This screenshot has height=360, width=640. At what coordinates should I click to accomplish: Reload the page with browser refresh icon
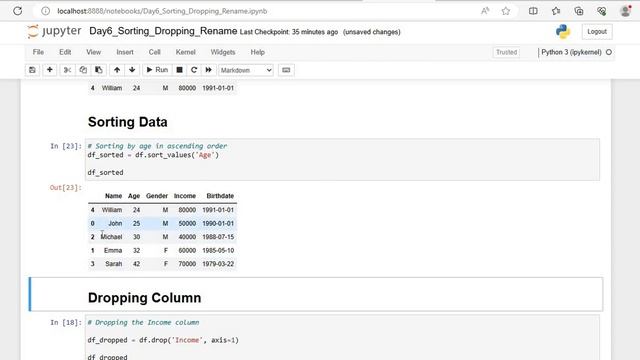point(18,11)
